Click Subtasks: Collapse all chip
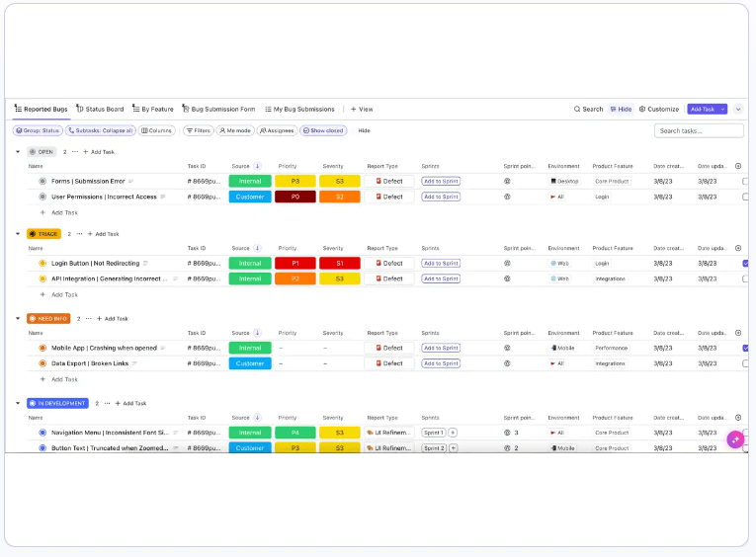This screenshot has width=756, height=557. [100, 130]
